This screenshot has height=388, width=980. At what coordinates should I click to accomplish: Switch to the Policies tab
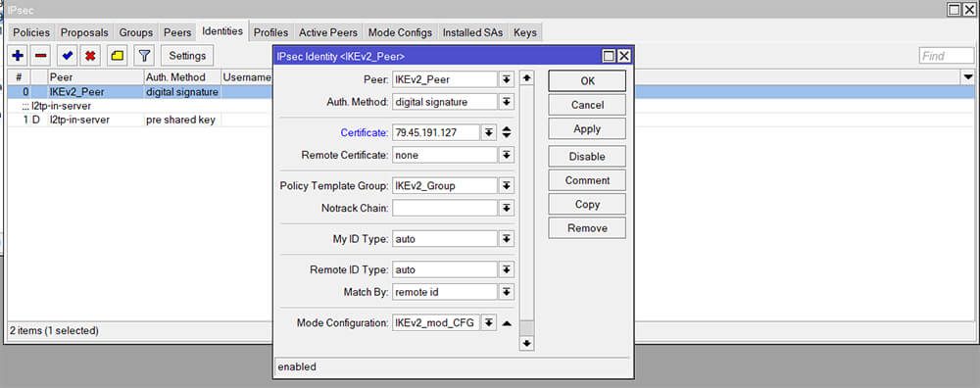tap(31, 32)
